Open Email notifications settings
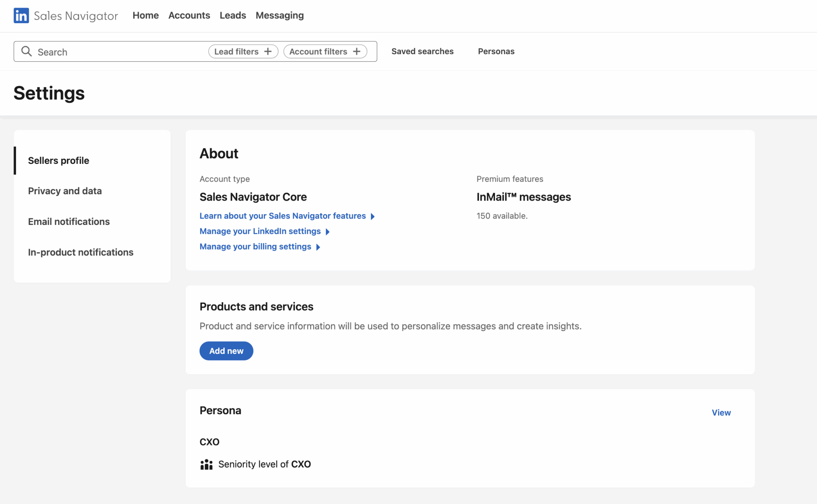This screenshot has height=504, width=817. coord(69,221)
